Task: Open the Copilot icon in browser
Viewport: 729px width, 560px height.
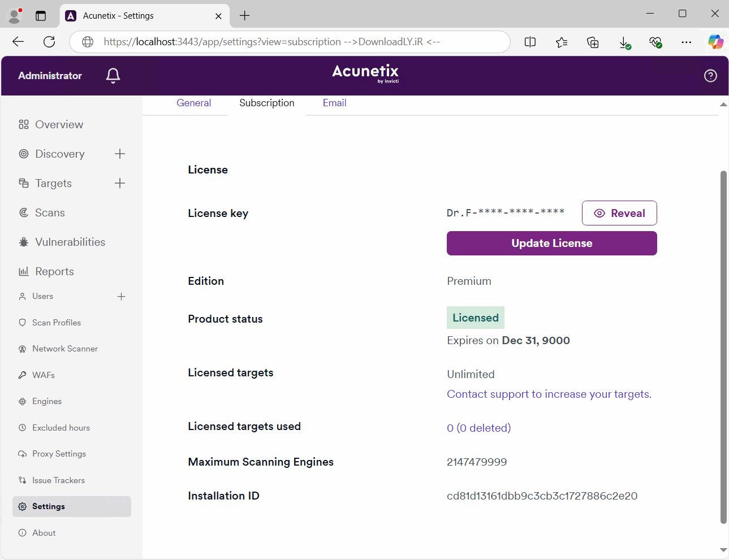Action: coord(715,42)
